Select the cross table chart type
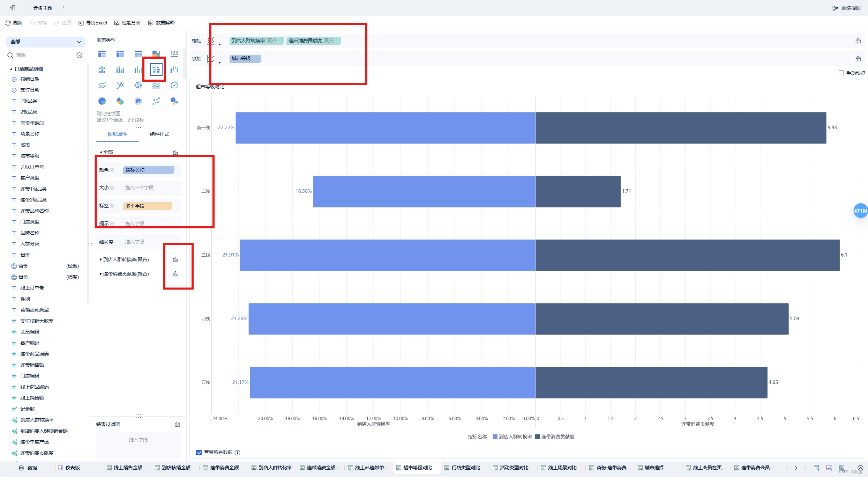This screenshot has width=868, height=477. 120,54
